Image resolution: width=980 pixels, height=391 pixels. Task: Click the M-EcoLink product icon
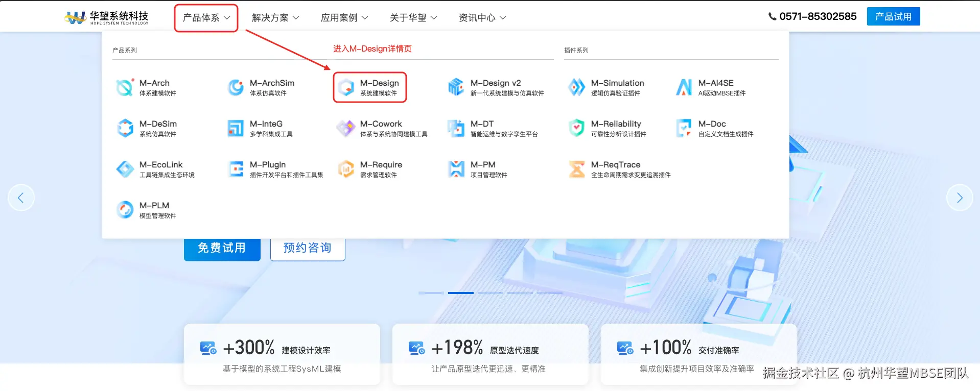(x=125, y=169)
